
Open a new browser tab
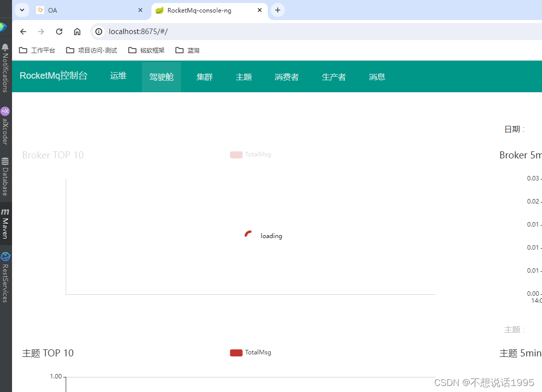pyautogui.click(x=278, y=10)
